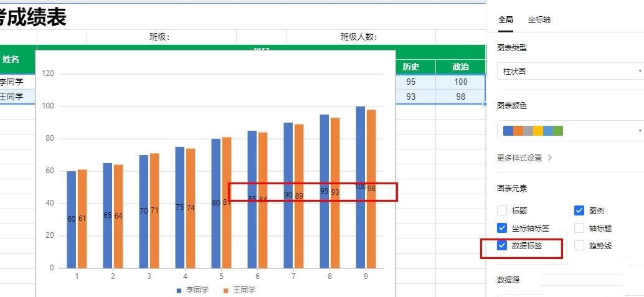
Task: Click the selection handle at table corner
Action: coord(485,104)
